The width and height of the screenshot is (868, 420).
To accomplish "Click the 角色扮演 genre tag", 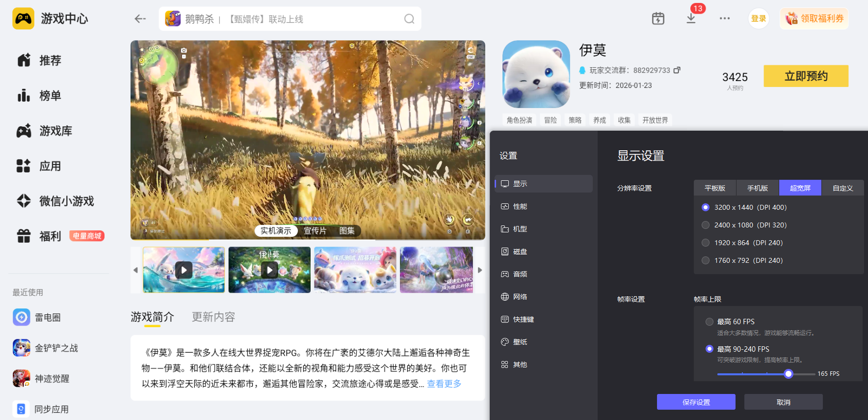I will click(x=520, y=120).
